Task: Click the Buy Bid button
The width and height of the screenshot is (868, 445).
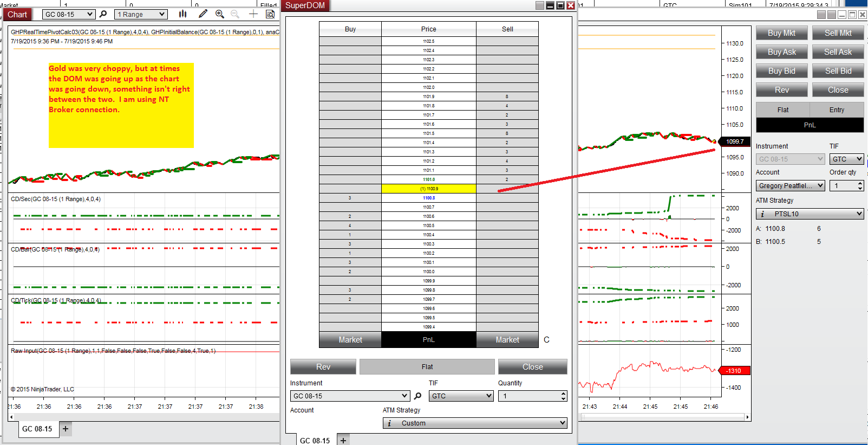Action: click(x=782, y=71)
